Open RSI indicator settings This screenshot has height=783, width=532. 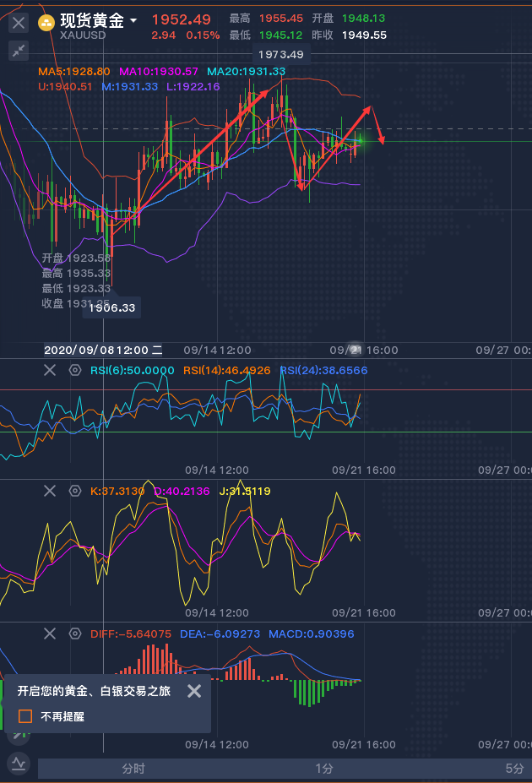coord(75,370)
